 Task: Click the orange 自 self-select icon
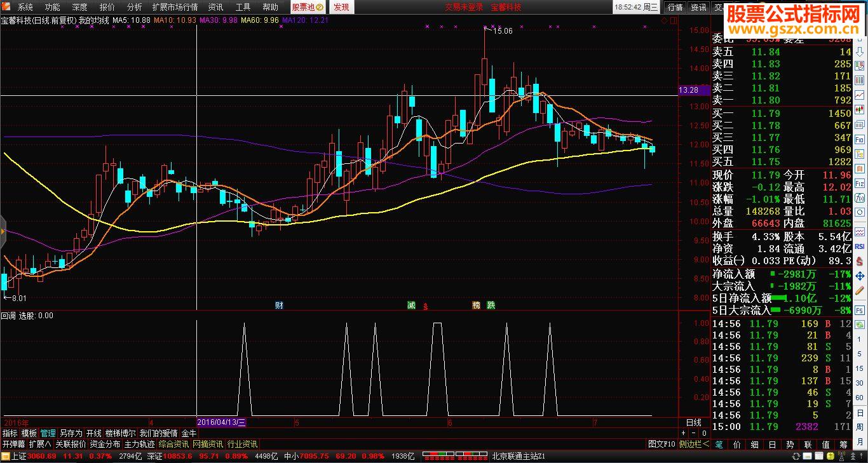pos(860,168)
